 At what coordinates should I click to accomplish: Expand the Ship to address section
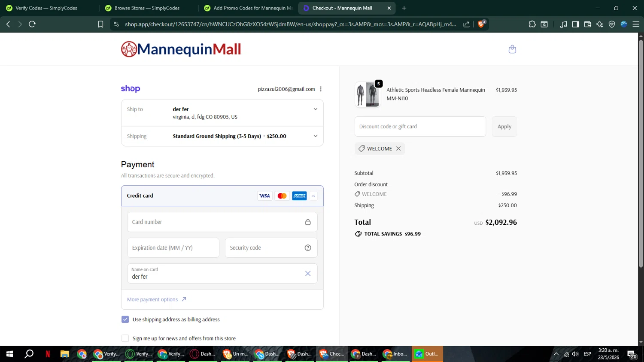tap(222, 113)
